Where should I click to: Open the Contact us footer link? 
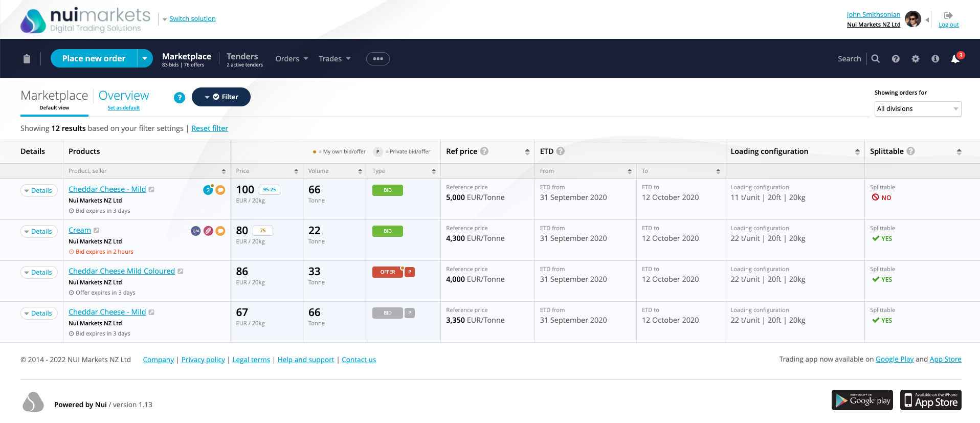[x=359, y=360]
